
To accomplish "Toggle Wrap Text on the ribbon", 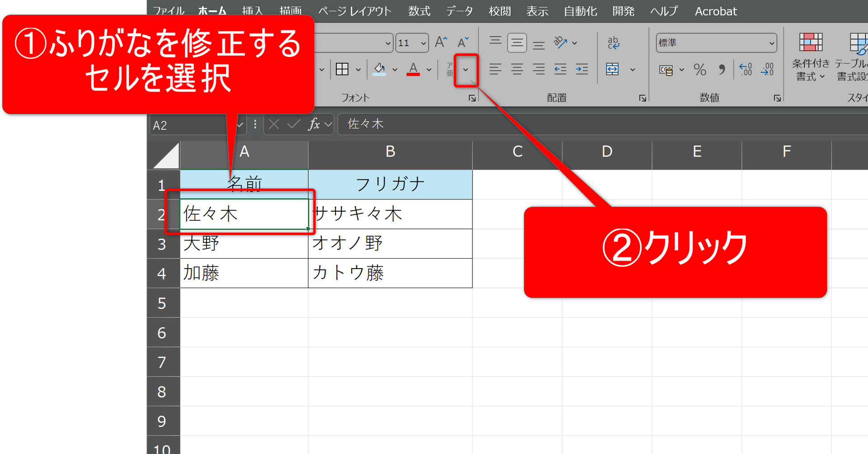I will (x=613, y=43).
